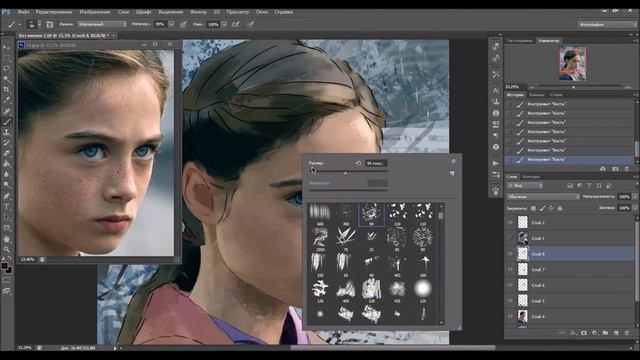Toggle lock image pixels brush icon

click(x=542, y=208)
